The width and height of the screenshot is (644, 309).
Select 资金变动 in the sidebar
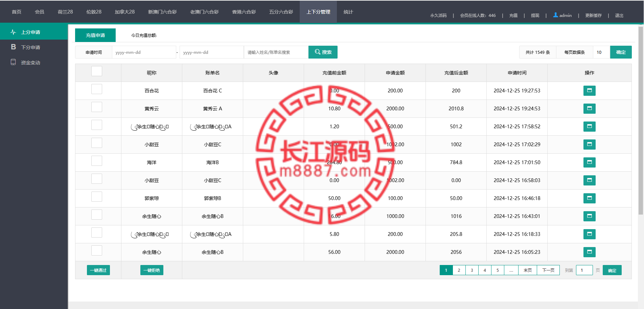tap(34, 62)
